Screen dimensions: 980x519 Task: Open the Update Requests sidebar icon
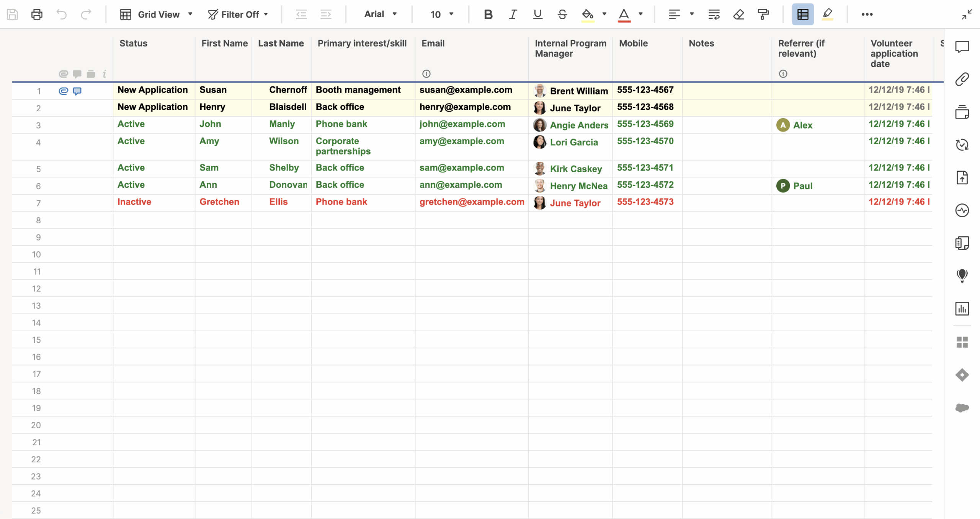click(x=962, y=145)
